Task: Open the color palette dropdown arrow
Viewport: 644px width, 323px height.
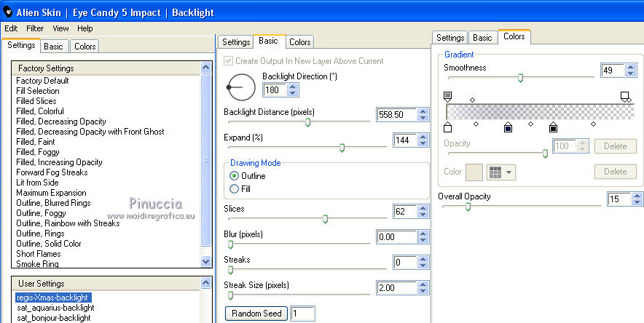Action: point(509,172)
